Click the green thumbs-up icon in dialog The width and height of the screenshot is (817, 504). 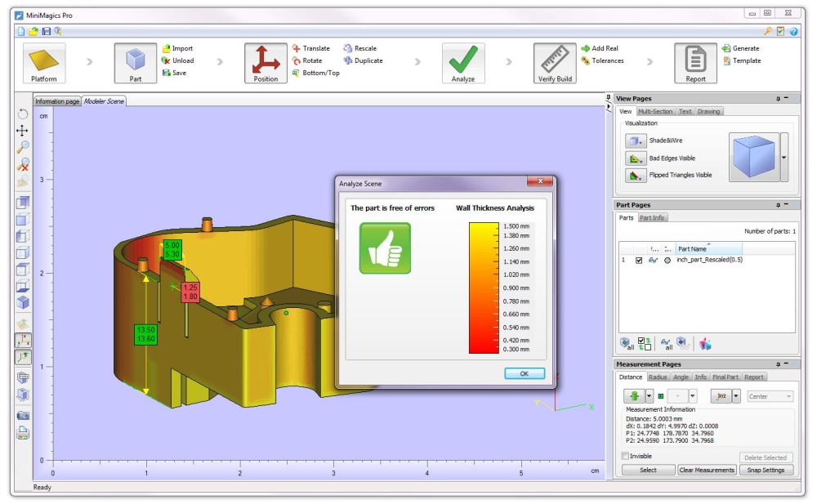click(x=385, y=248)
